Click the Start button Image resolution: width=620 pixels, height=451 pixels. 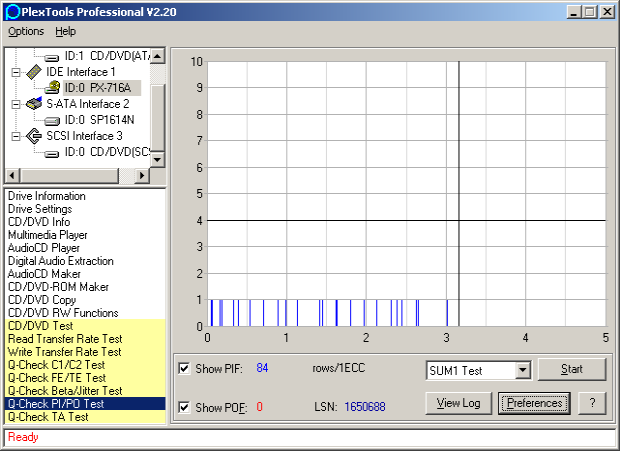[572, 369]
